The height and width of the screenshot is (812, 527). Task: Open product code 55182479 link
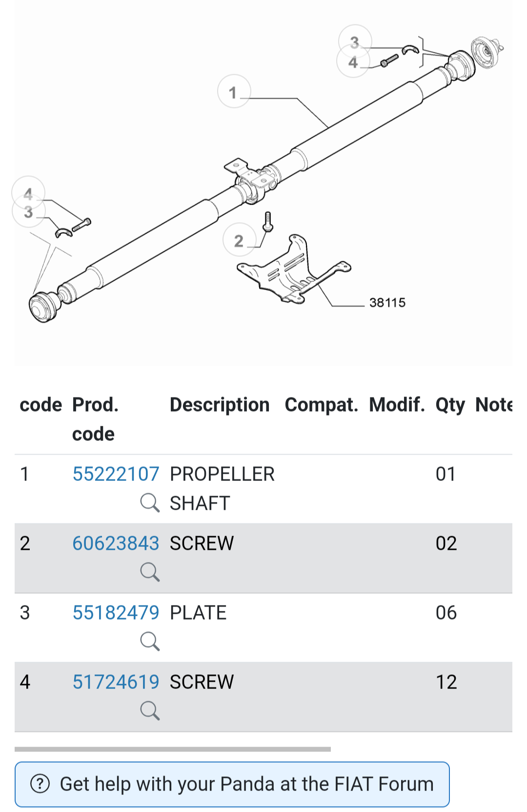tap(116, 612)
